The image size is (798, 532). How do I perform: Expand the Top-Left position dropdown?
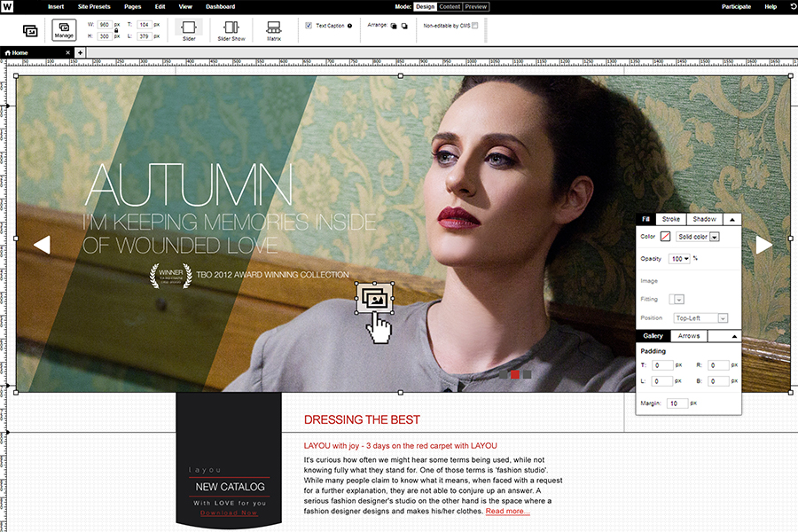coord(700,318)
